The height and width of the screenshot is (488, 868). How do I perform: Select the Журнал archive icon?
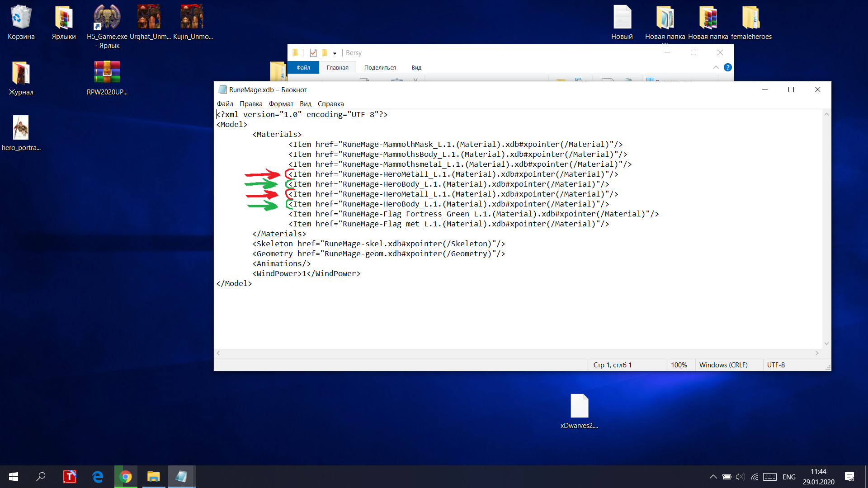pyautogui.click(x=21, y=78)
